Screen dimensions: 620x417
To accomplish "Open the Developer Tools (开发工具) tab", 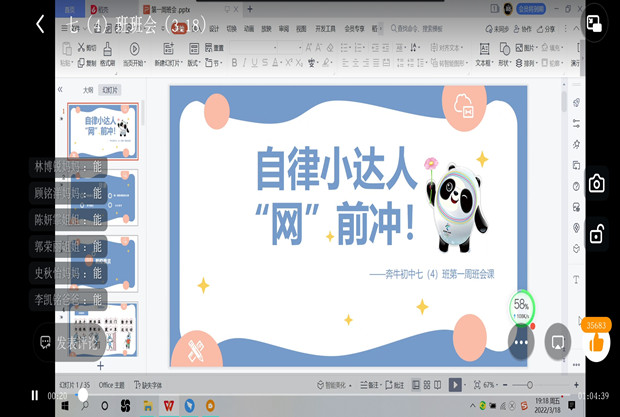I will (325, 28).
